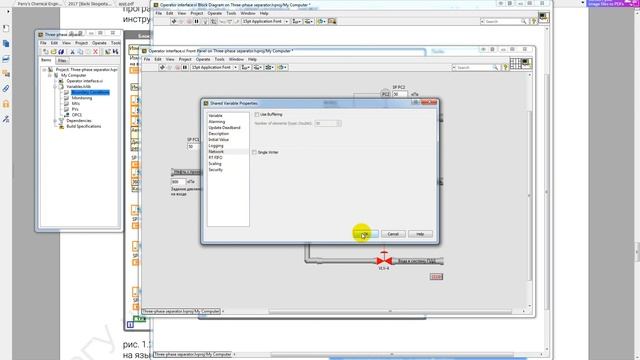640x360 pixels.
Task: Click Clean Up Diagram icon in Block Diagram
Action: coord(332,21)
